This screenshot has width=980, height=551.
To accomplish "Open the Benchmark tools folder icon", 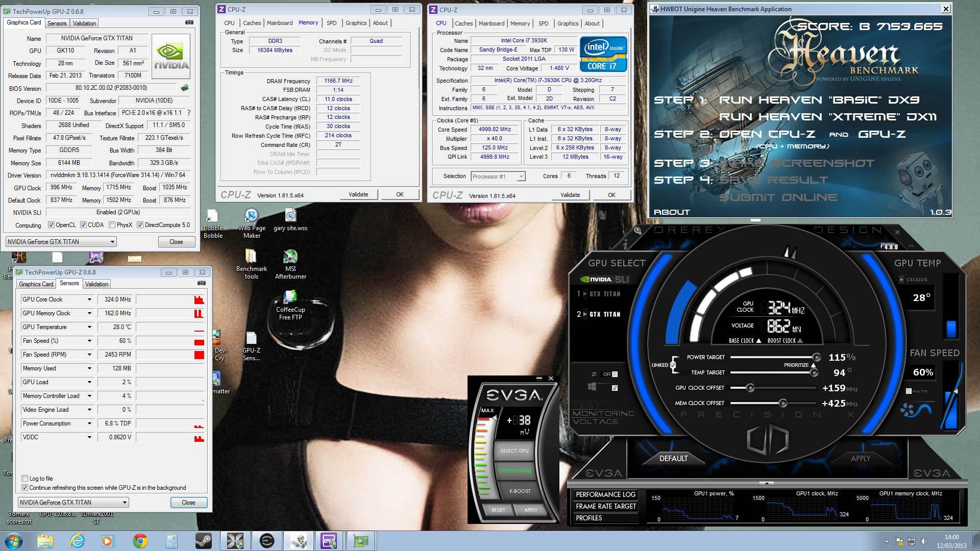I will click(x=251, y=264).
